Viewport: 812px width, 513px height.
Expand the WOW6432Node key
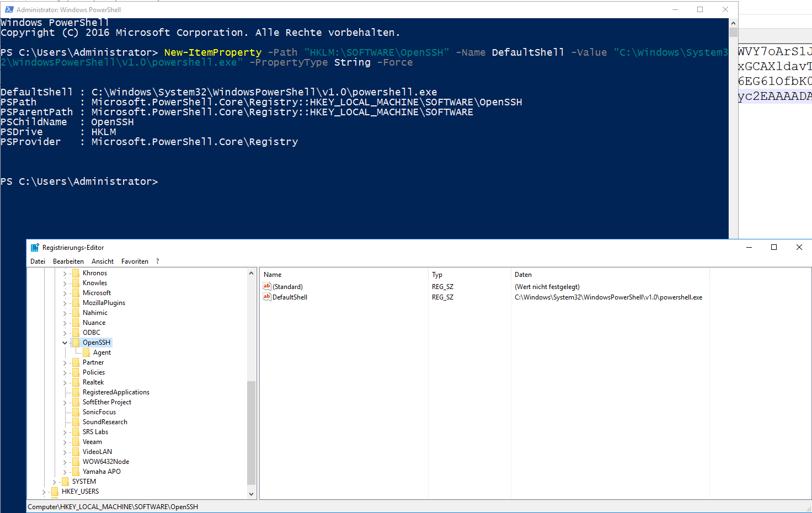(x=65, y=462)
